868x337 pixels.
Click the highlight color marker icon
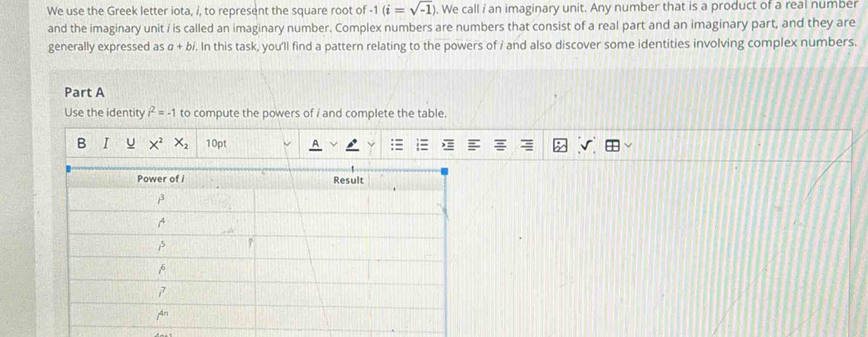pos(351,145)
